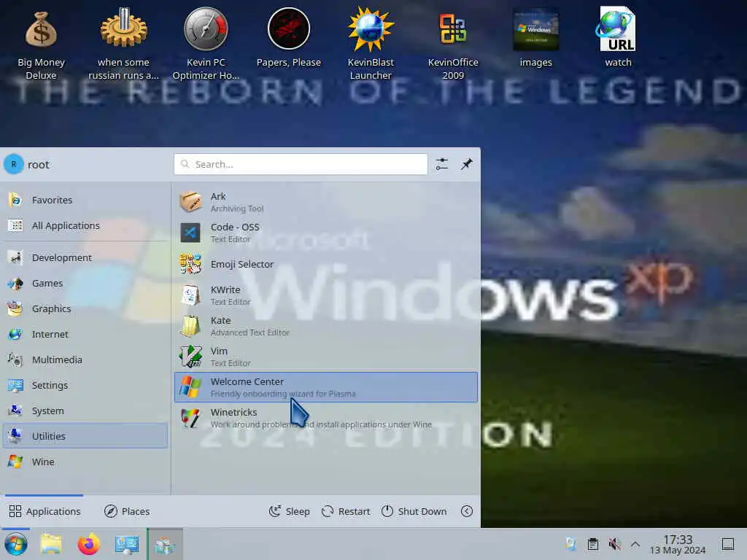Select the Utilities category
Image resolution: width=747 pixels, height=560 pixels.
pos(85,436)
